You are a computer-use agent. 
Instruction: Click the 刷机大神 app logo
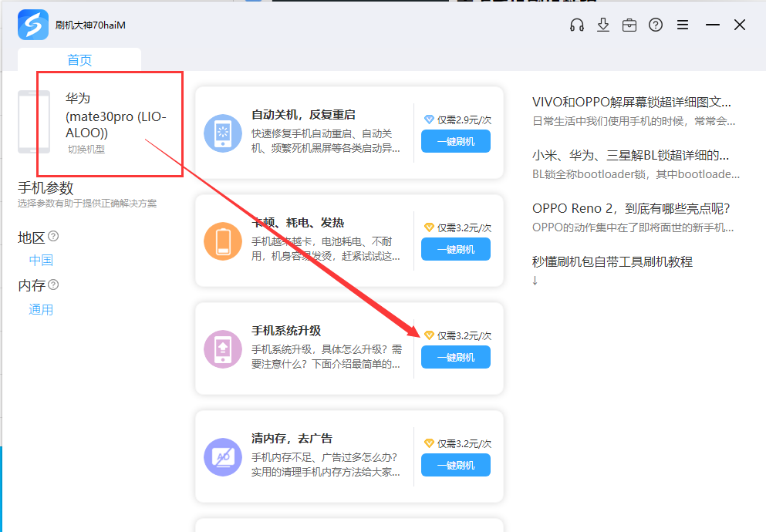click(x=32, y=25)
